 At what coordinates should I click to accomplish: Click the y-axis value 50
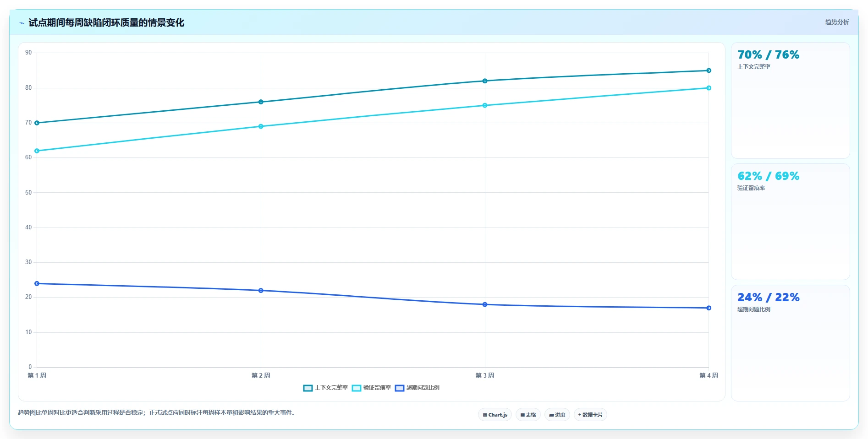28,192
